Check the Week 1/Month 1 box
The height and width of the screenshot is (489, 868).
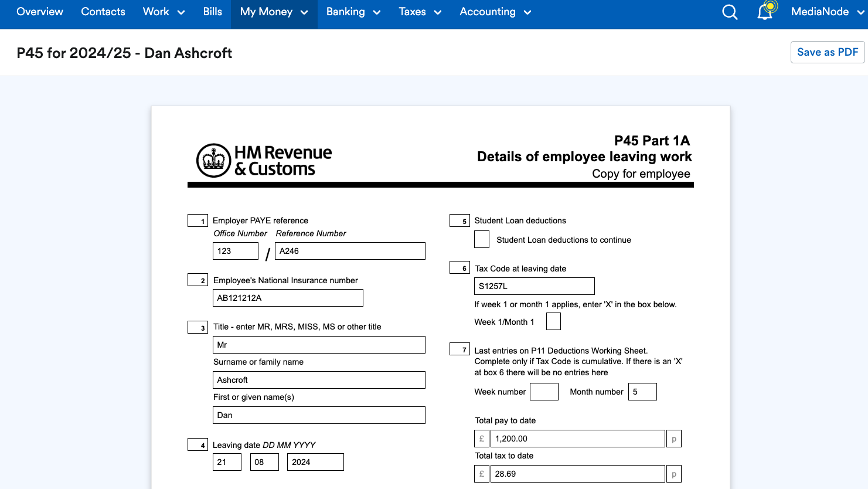click(553, 321)
